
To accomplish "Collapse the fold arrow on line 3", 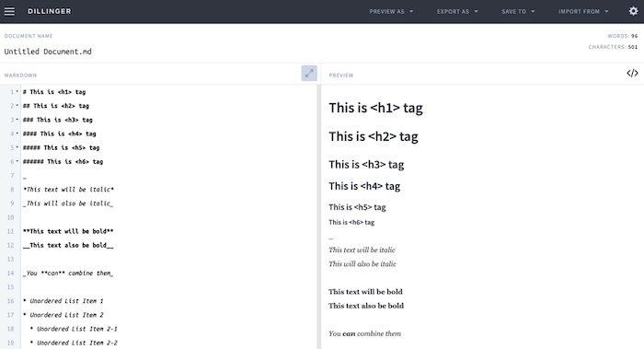I will click(x=17, y=120).
